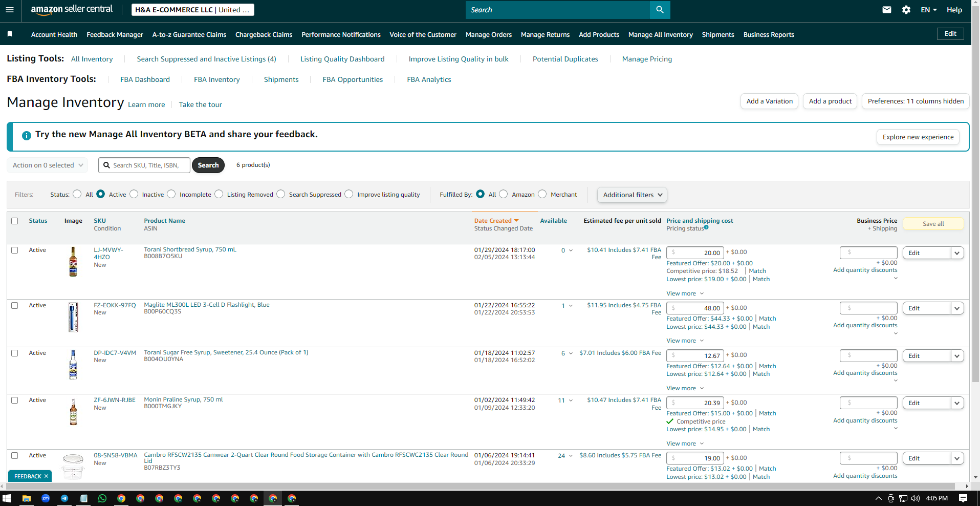Open Telegram from the taskbar
The width and height of the screenshot is (980, 506).
[x=64, y=498]
